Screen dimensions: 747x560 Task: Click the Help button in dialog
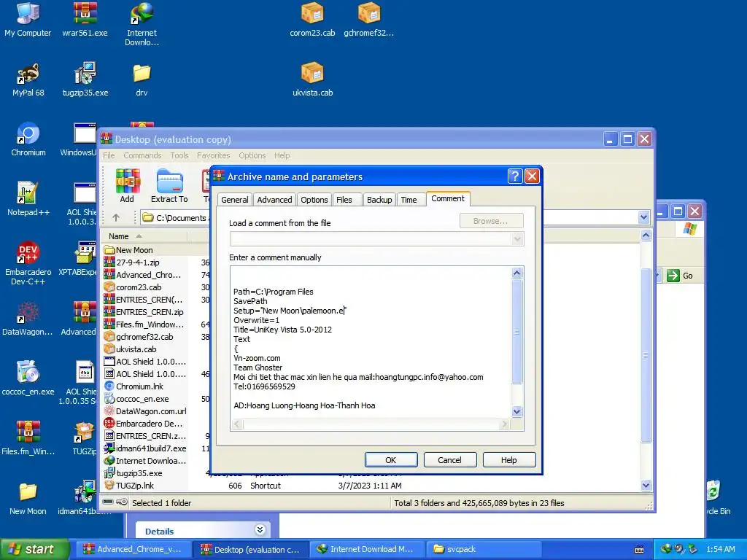(508, 460)
